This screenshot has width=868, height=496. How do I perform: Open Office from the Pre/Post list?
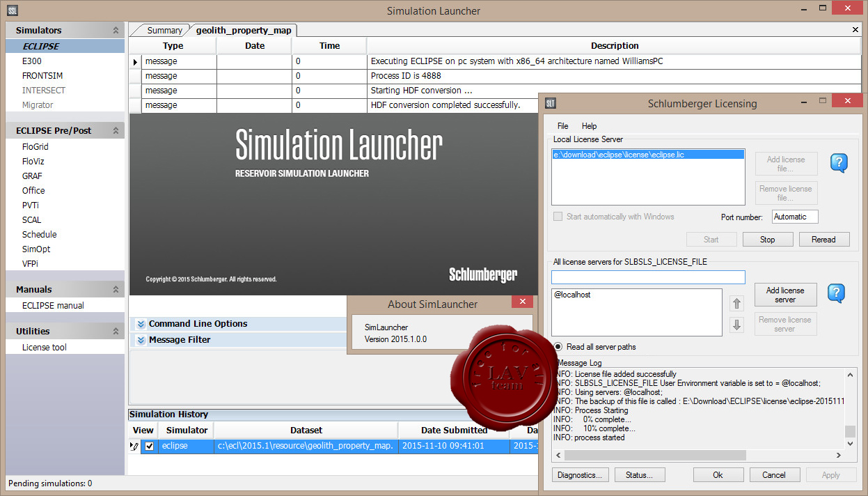click(x=33, y=191)
